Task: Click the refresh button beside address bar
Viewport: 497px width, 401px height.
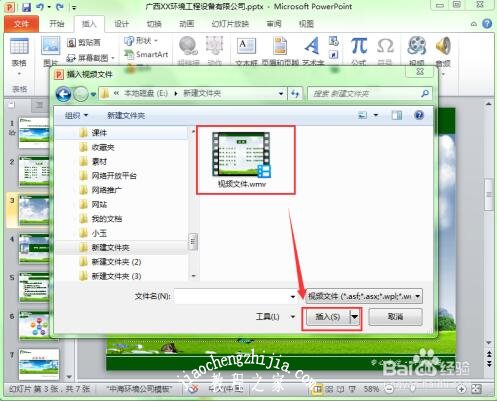Action: 295,94
